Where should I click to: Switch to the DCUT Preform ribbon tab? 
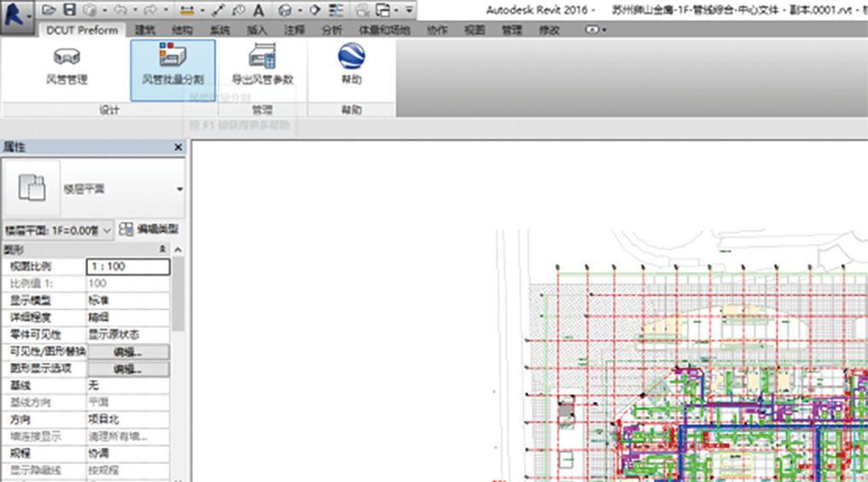click(82, 30)
